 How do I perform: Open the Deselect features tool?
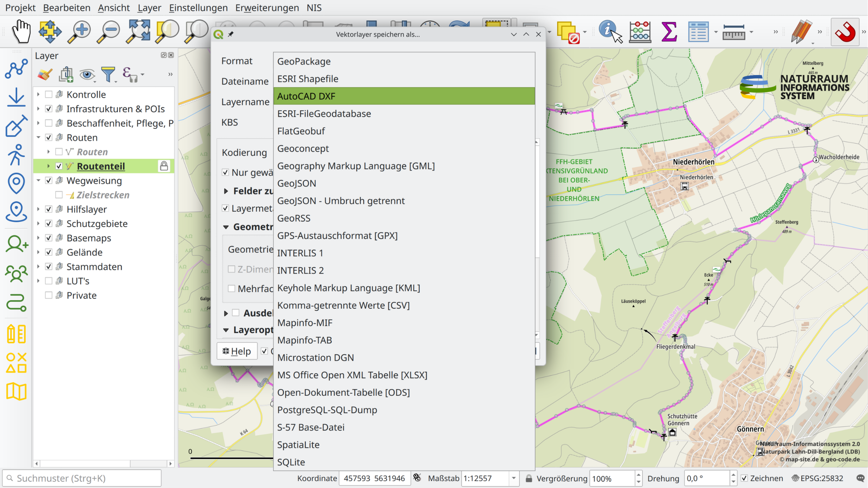click(568, 33)
